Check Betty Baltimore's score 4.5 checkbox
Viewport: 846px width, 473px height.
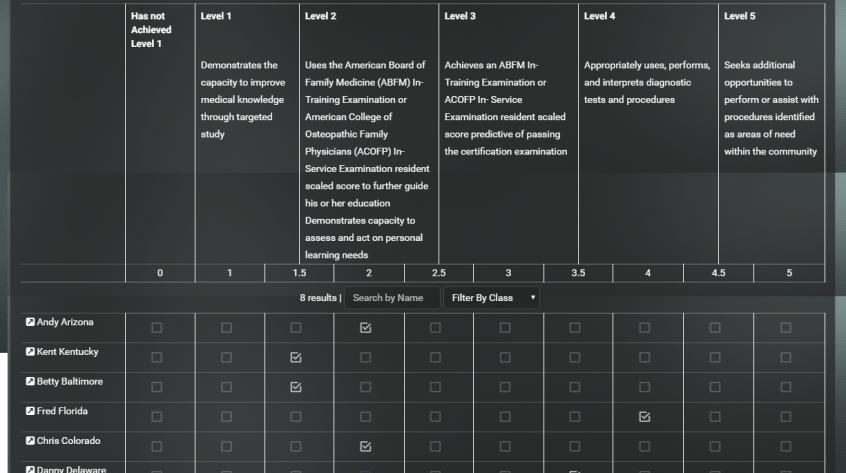pyautogui.click(x=715, y=387)
